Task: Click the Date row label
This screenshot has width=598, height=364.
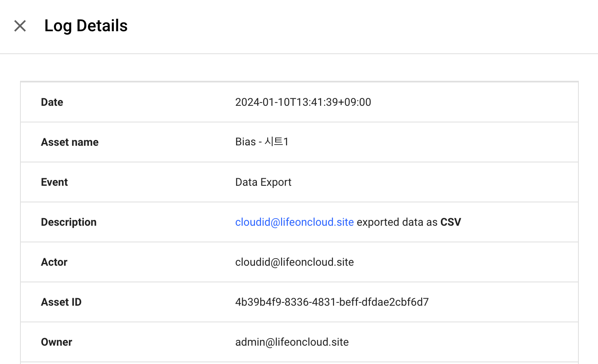Action: point(52,102)
